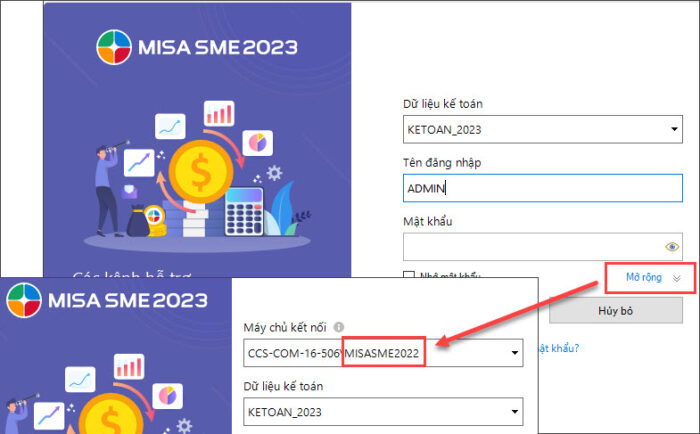Focus the Tên đăng nhập field with ADMIN
Viewport: 700px width, 434px height.
[x=542, y=188]
